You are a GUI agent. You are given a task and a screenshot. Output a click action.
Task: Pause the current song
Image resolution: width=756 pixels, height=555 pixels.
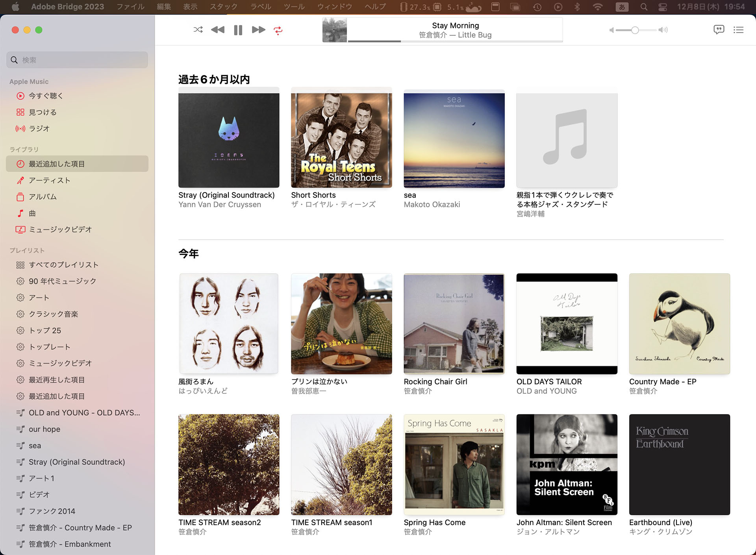click(238, 30)
